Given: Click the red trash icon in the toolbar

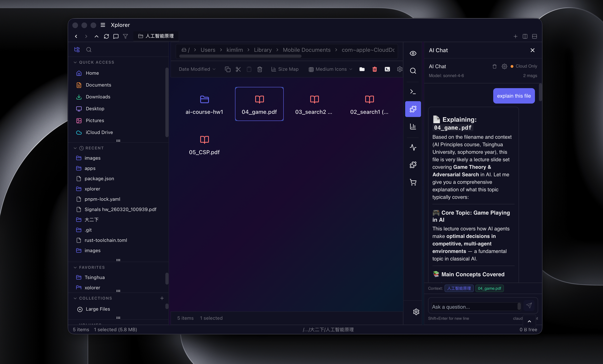Looking at the screenshot, I should [x=375, y=69].
